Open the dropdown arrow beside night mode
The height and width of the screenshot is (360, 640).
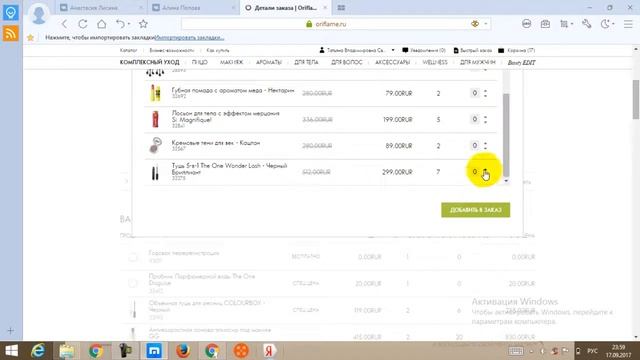pyautogui.click(x=613, y=24)
